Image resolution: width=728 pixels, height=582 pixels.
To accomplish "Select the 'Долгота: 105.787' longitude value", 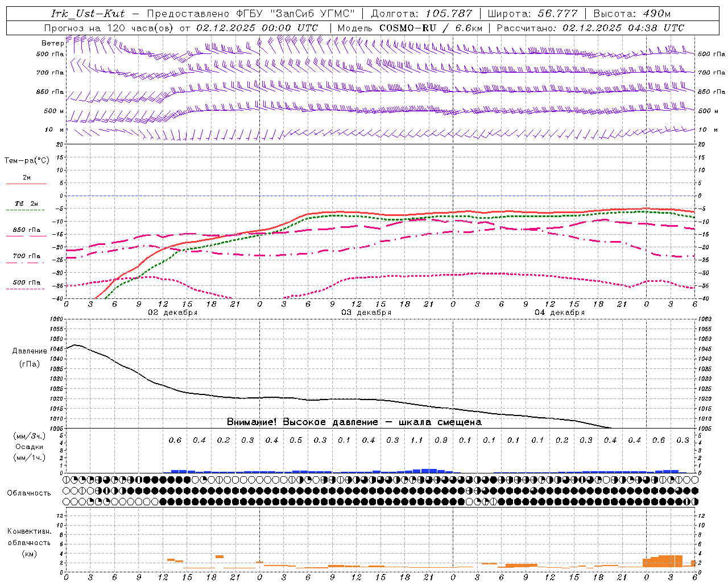I will tap(421, 14).
